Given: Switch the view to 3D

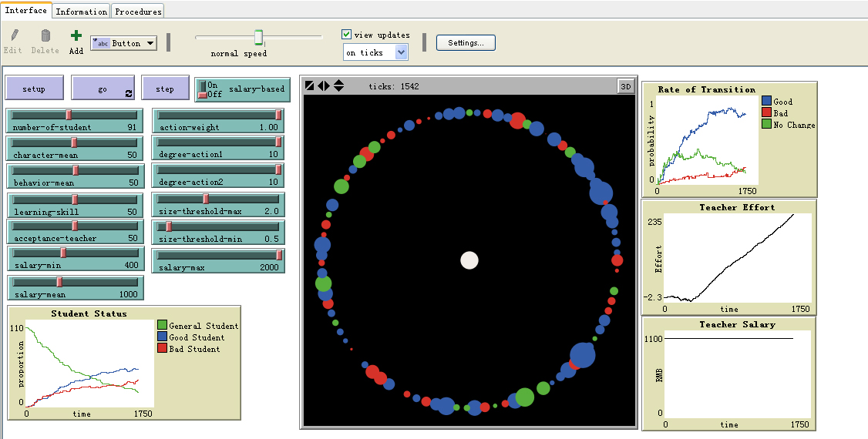Looking at the screenshot, I should click(x=625, y=86).
